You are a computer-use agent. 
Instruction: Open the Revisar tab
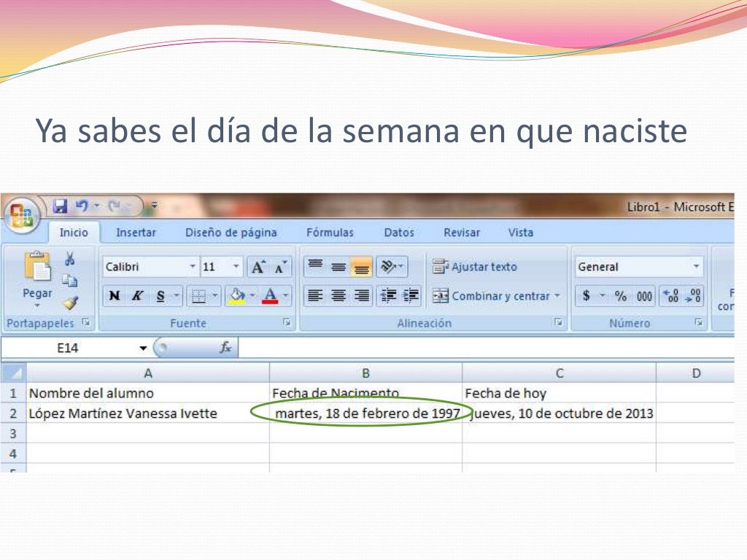462,233
